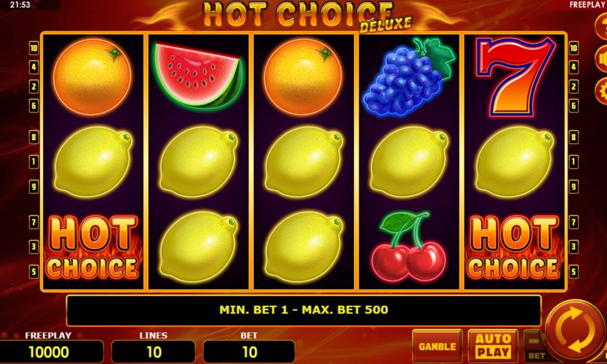Screen dimensions: 607x364
Task: Click the Gamble button
Action: (x=438, y=346)
